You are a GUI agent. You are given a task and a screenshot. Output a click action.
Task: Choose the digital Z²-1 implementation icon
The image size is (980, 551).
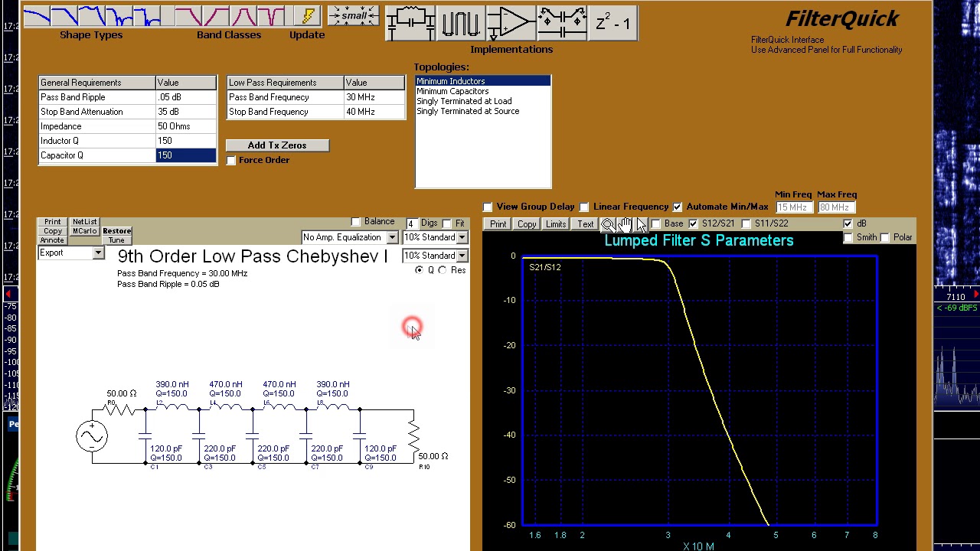point(612,23)
